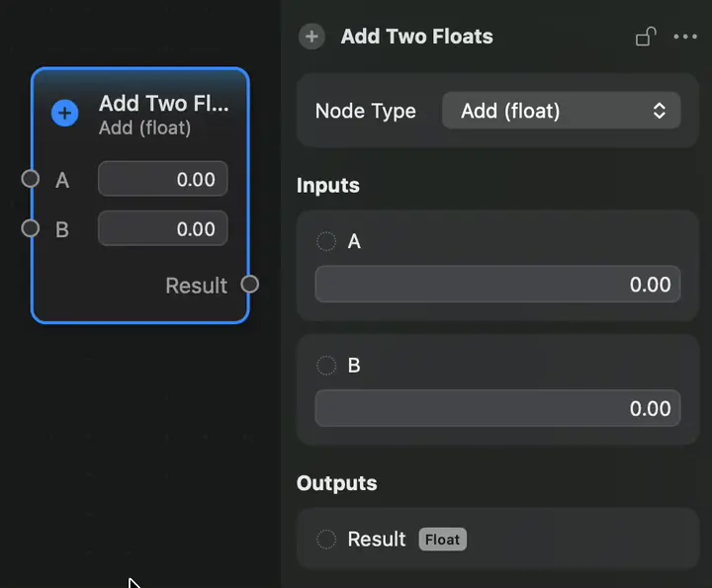Viewport: 712px width, 588px height.
Task: Click the dotted circle next to input A
Action: pyautogui.click(x=326, y=241)
